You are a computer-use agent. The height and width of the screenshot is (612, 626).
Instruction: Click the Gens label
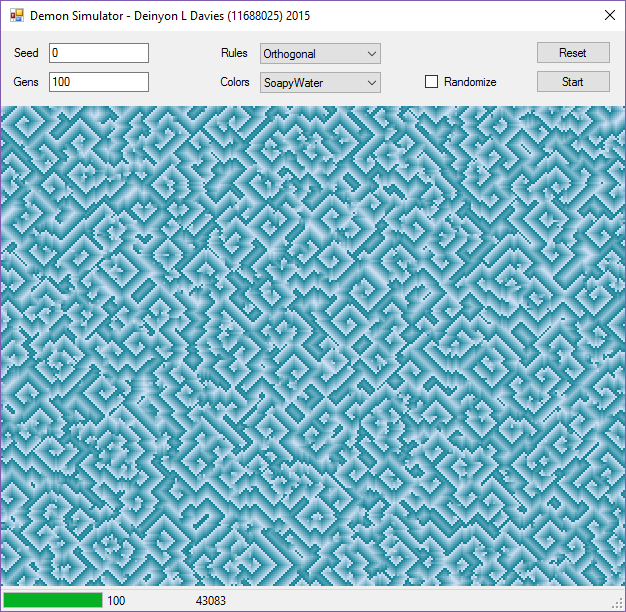[26, 82]
